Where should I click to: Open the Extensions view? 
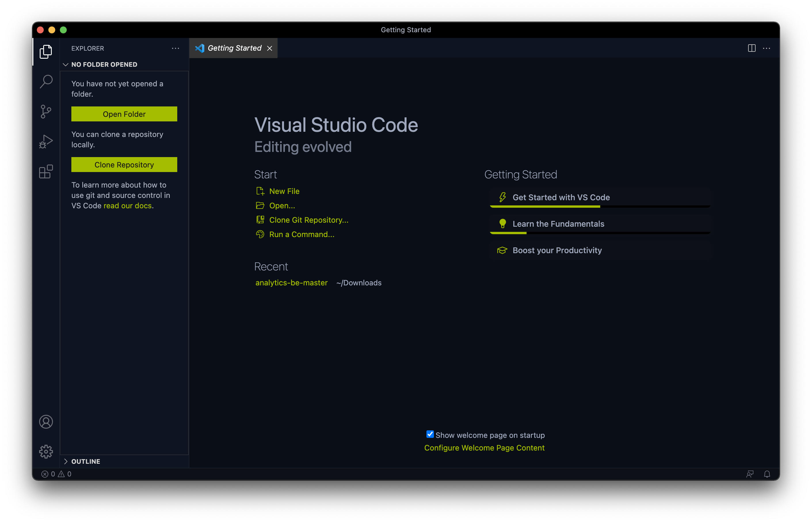pyautogui.click(x=46, y=171)
